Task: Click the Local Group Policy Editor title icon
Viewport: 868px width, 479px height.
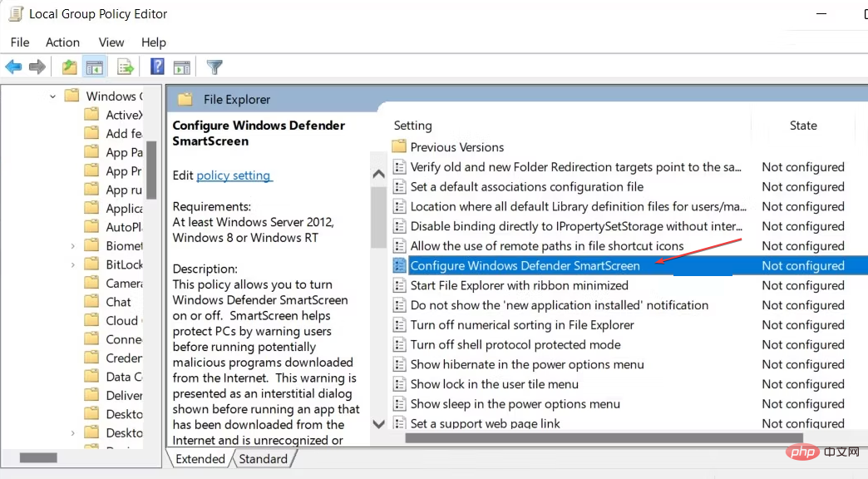Action: [x=16, y=14]
